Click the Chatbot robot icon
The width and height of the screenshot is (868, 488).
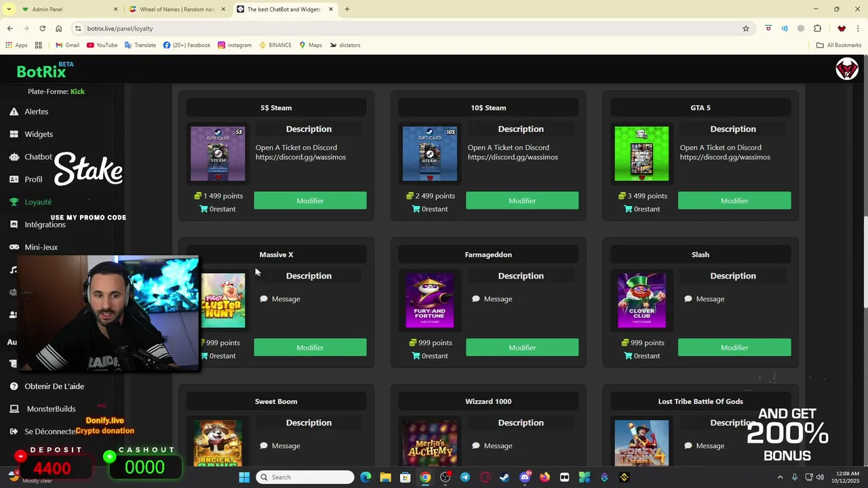click(14, 157)
